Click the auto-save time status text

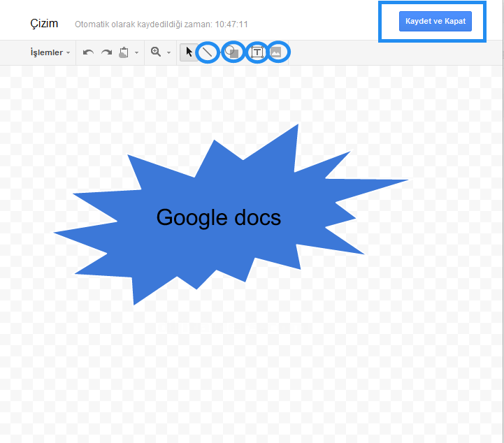tap(161, 24)
